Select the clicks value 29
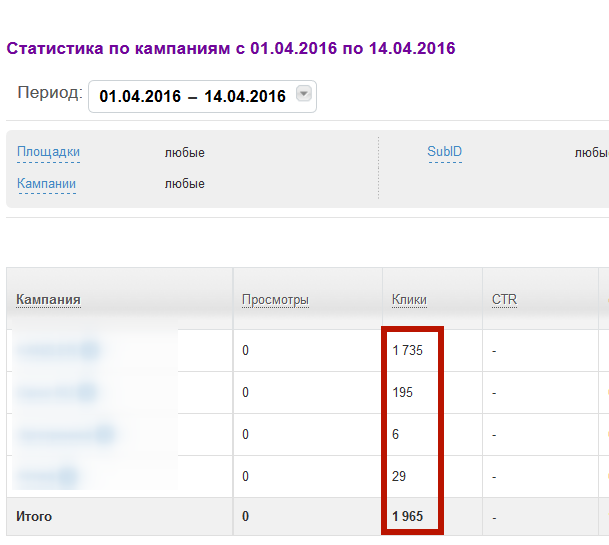 (x=399, y=476)
